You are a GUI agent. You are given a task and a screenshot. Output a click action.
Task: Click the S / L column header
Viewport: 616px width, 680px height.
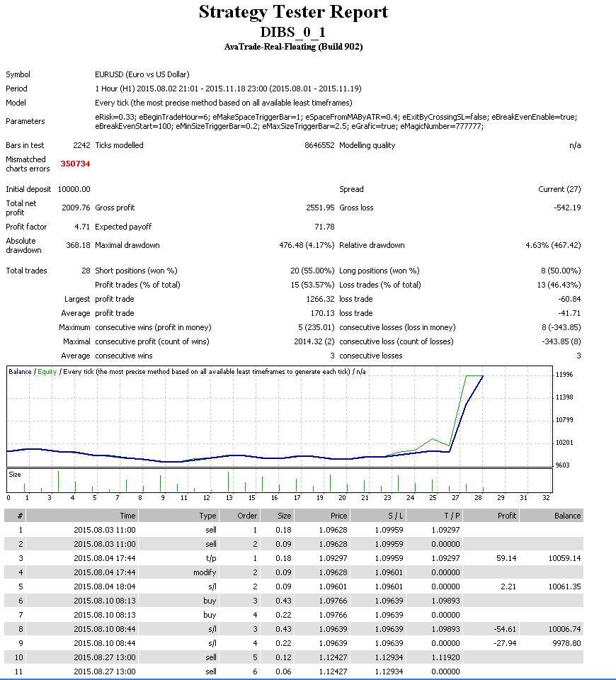378,516
